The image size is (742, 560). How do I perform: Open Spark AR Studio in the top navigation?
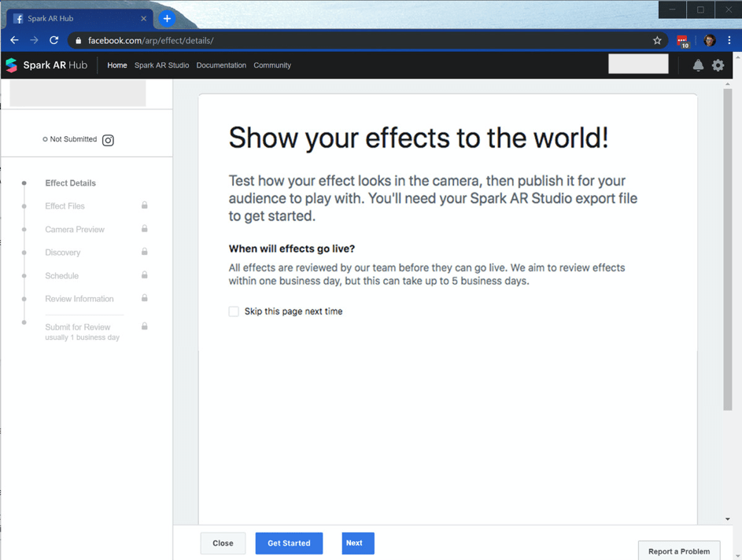pos(161,65)
